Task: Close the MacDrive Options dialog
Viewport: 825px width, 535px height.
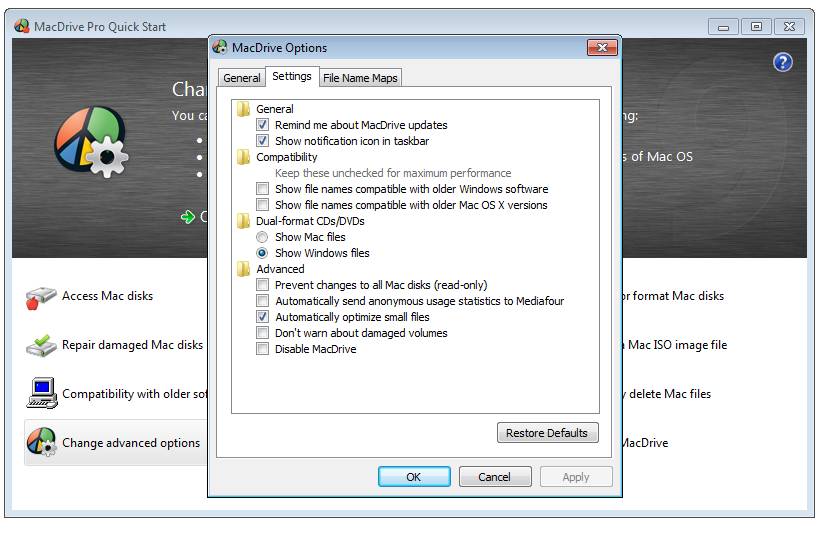Action: point(602,47)
